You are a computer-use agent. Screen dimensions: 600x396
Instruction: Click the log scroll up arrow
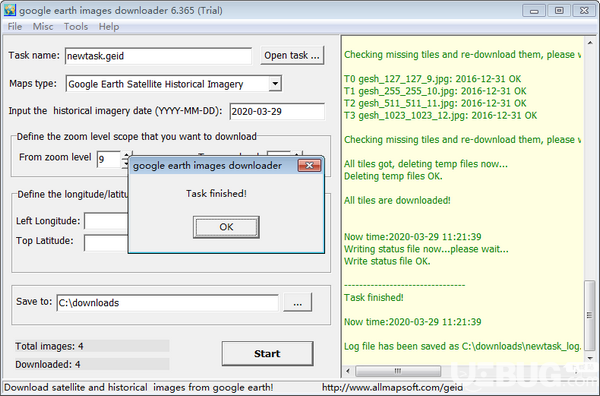tap(590, 43)
